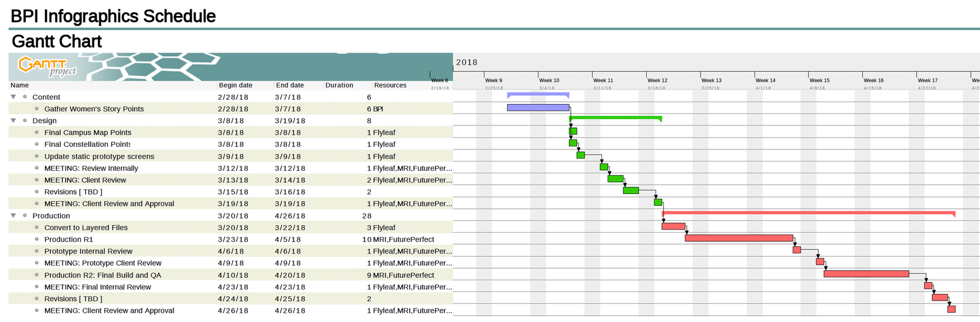This screenshot has width=980, height=322.
Task: Select the Duration column header
Action: 339,85
